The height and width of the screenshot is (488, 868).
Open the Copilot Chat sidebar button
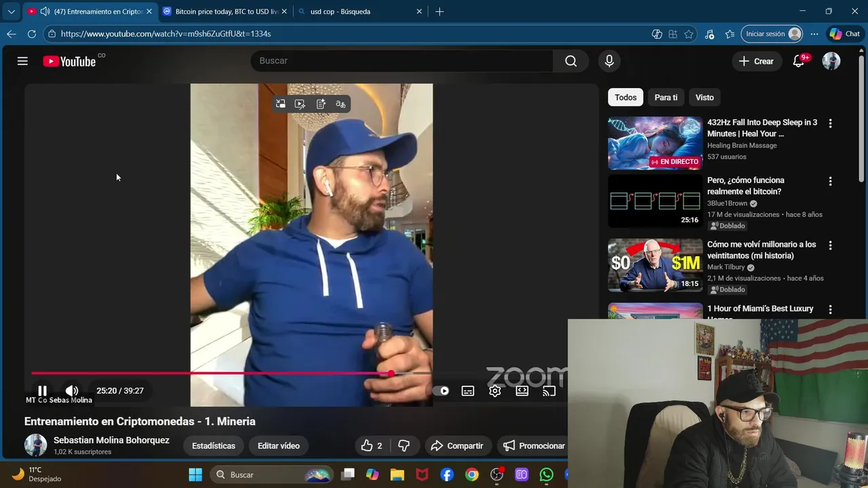(845, 34)
